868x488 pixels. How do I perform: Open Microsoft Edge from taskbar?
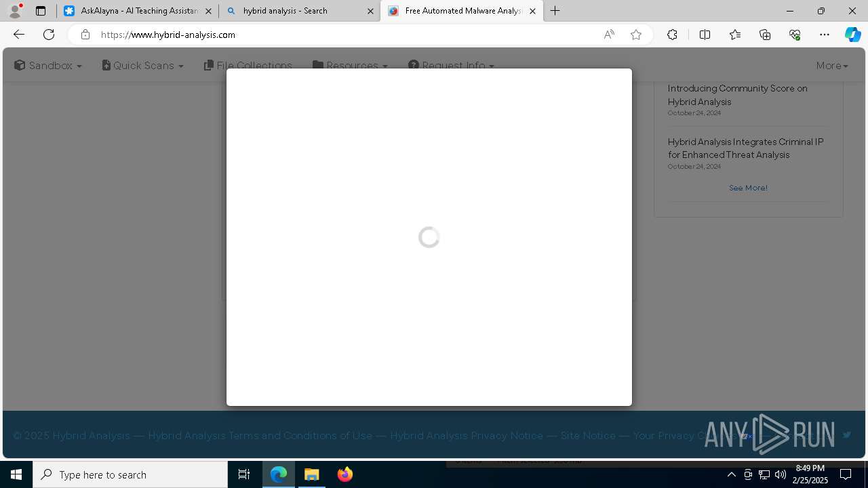coord(279,474)
